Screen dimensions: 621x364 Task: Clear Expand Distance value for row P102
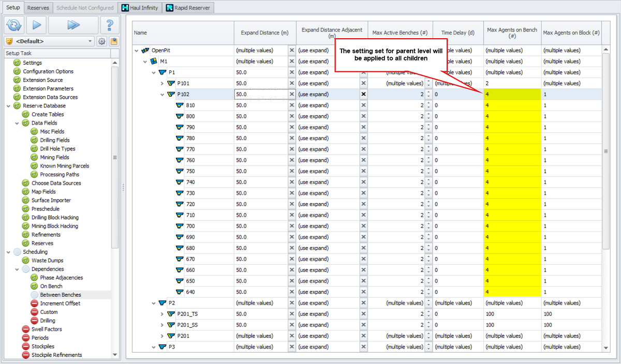point(292,94)
